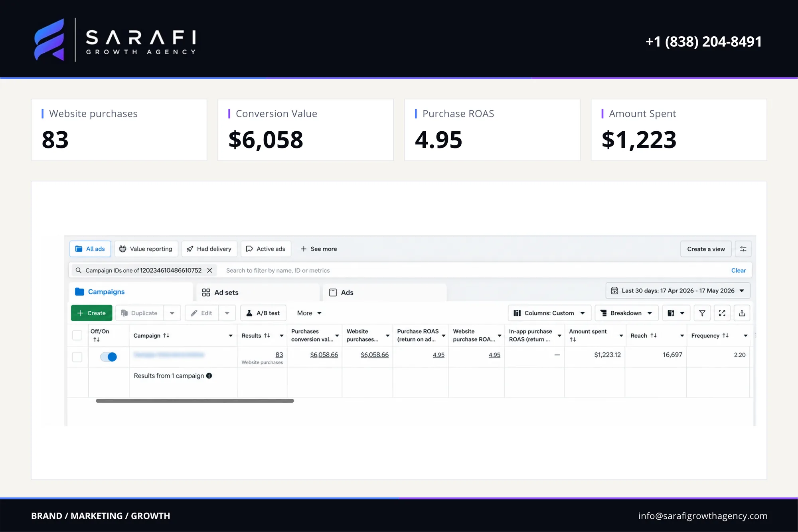The image size is (798, 532).
Task: Select the Active ads view
Action: (266, 249)
